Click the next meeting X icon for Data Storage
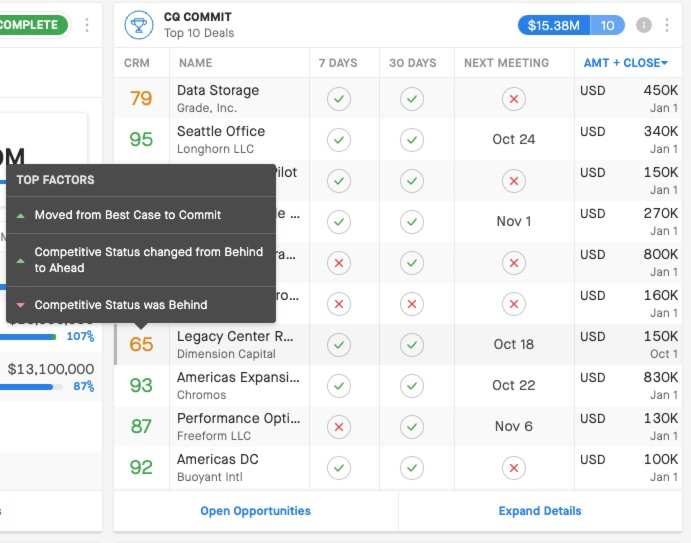The height and width of the screenshot is (543, 691). point(514,99)
